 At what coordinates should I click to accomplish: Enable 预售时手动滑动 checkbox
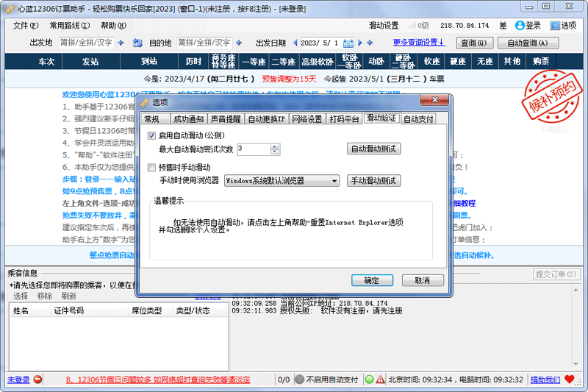tap(152, 167)
